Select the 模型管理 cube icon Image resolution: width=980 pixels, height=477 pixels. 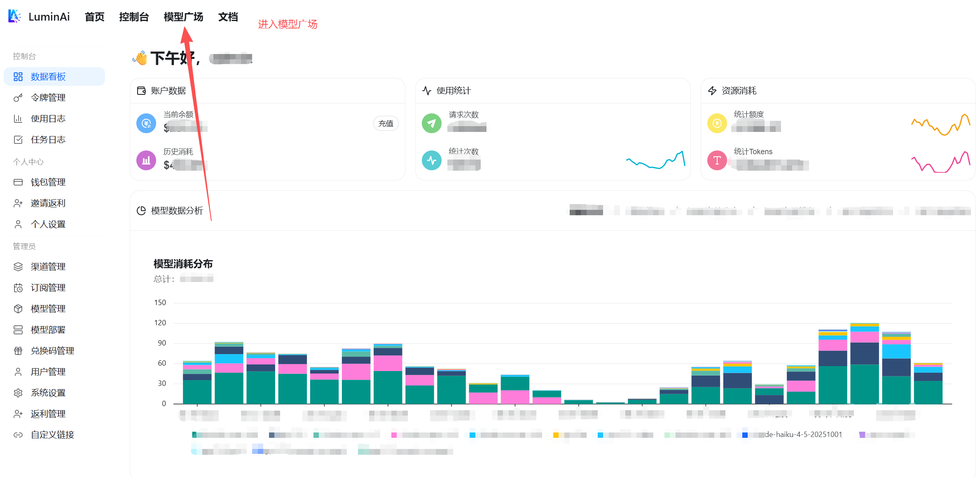[18, 309]
